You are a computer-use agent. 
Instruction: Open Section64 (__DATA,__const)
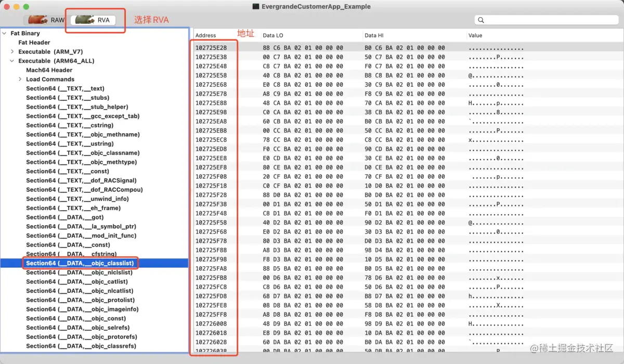pyautogui.click(x=68, y=244)
